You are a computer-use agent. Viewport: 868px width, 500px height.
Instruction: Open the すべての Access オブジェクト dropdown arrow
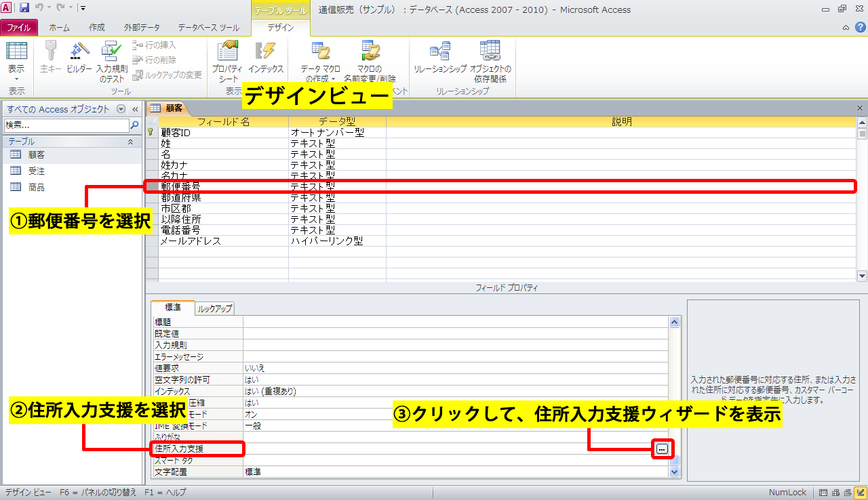(x=121, y=109)
